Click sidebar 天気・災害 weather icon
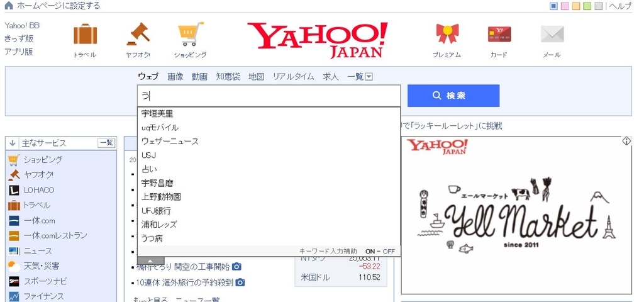 tap(14, 266)
